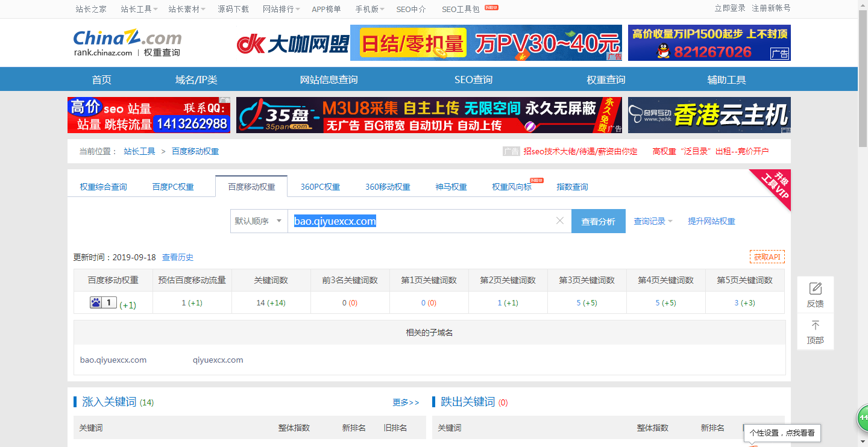The width and height of the screenshot is (868, 447).
Task: Open the 默认顺序 sort dropdown
Action: [x=259, y=221]
